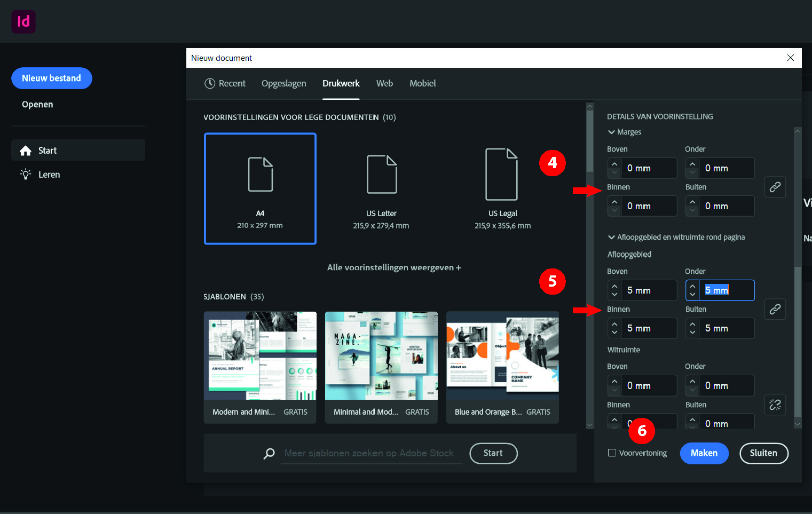
Task: Expand Alle voorinstellingen weergeven
Action: pos(394,267)
